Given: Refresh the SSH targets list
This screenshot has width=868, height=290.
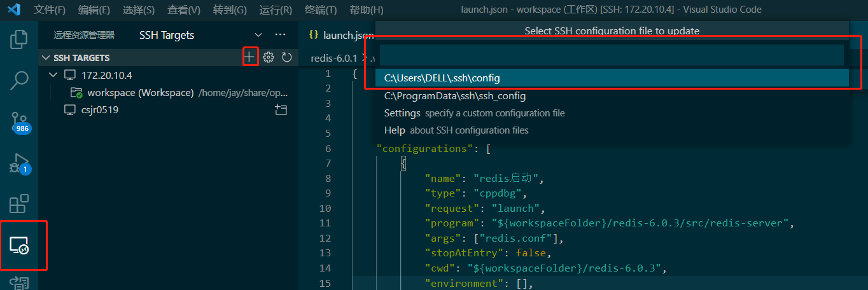Looking at the screenshot, I should [287, 57].
